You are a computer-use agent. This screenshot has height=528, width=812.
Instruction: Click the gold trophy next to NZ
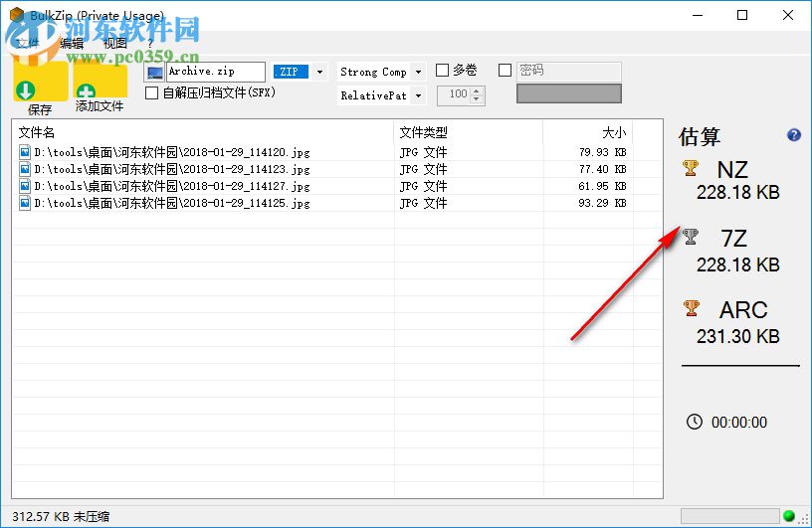point(691,168)
